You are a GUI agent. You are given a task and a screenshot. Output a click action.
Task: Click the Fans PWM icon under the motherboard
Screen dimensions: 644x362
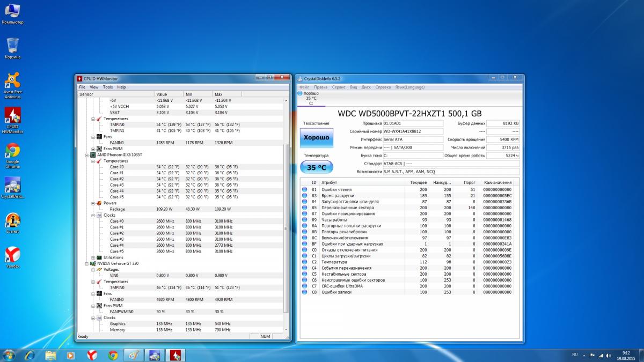tap(99, 149)
